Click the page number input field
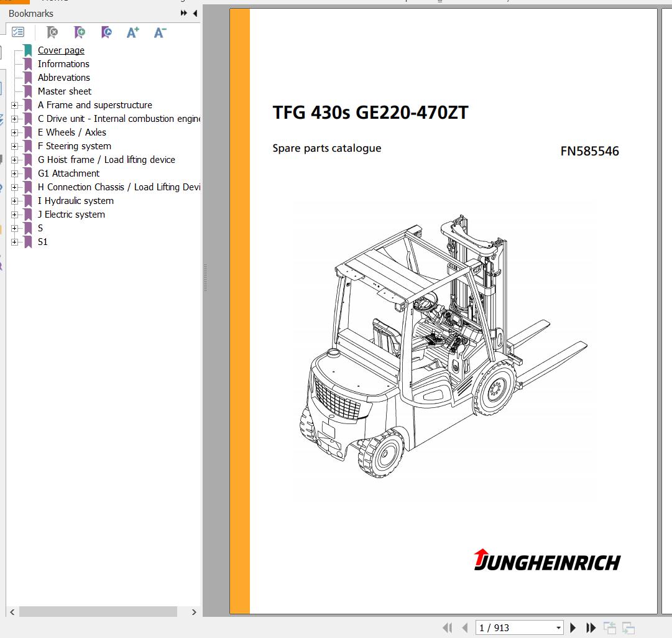The width and height of the screenshot is (672, 638). coord(513,628)
